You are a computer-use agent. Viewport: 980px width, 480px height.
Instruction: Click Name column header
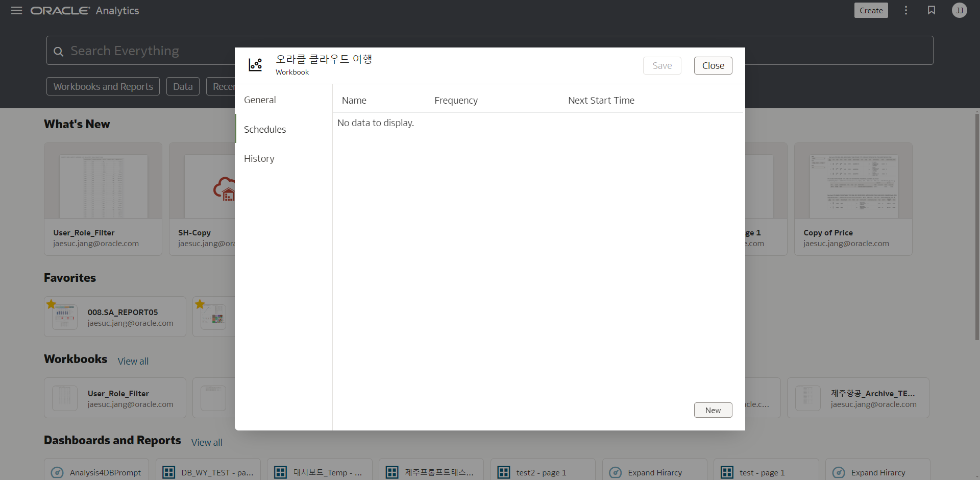tap(354, 101)
